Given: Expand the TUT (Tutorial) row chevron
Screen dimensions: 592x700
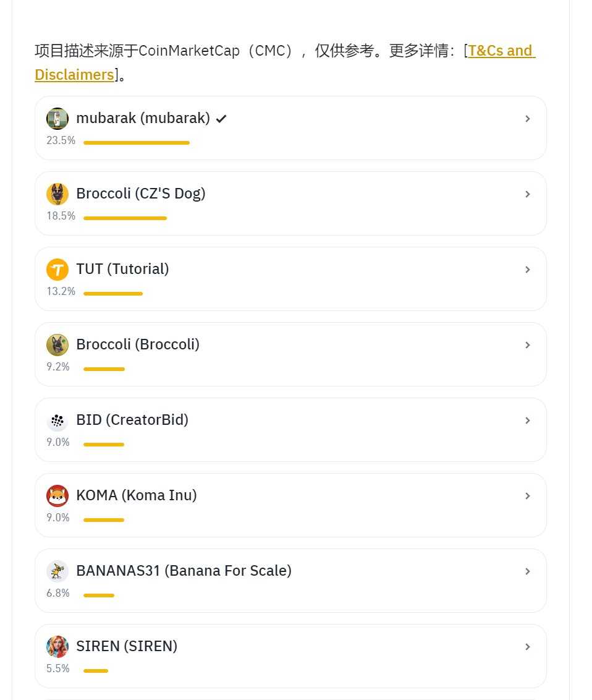Looking at the screenshot, I should pyautogui.click(x=528, y=270).
